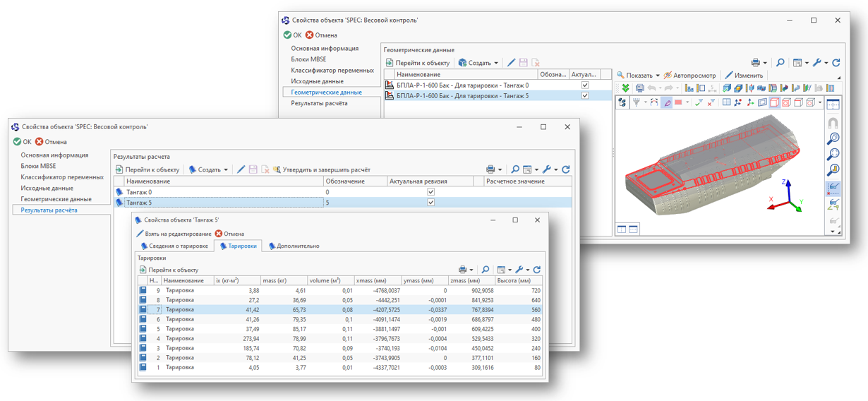Click delete icon in Результаты расчета toolbar
Image resolution: width=868 pixels, height=401 pixels.
pyautogui.click(x=265, y=169)
